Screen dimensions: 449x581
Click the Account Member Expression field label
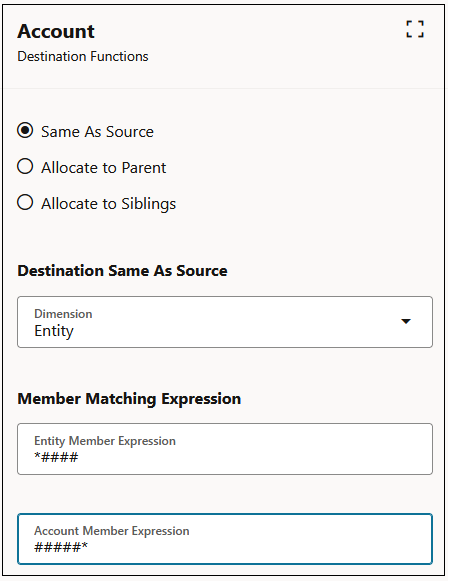[112, 531]
